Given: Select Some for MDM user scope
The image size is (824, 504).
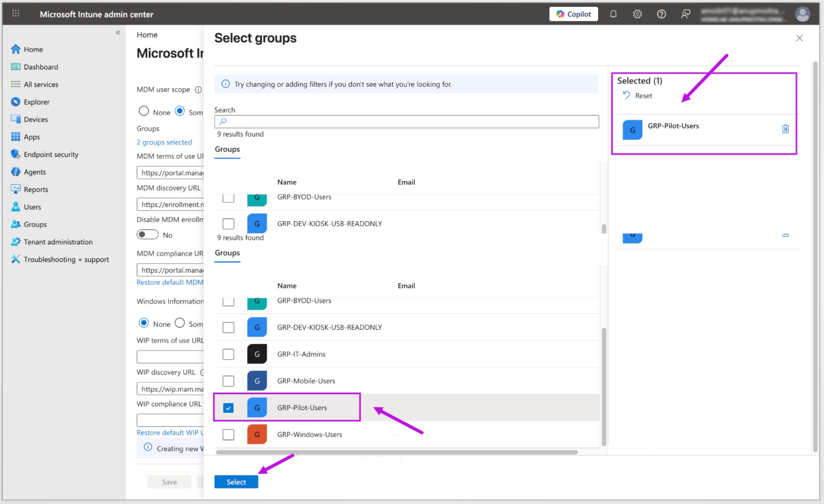Looking at the screenshot, I should [x=180, y=111].
